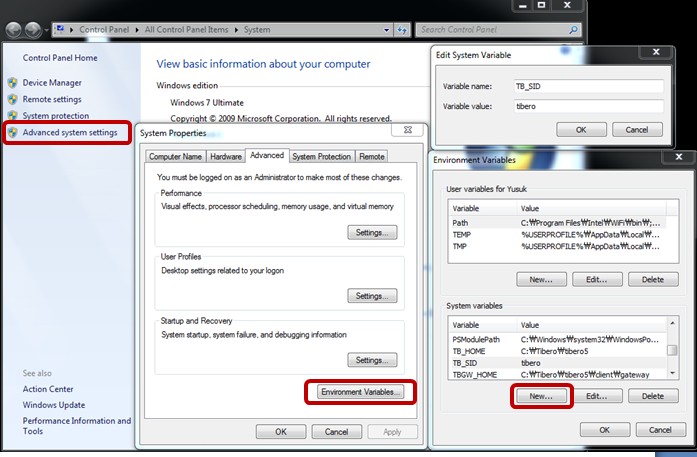Click New under User variables for Yusuk
697x457 pixels.
point(541,279)
